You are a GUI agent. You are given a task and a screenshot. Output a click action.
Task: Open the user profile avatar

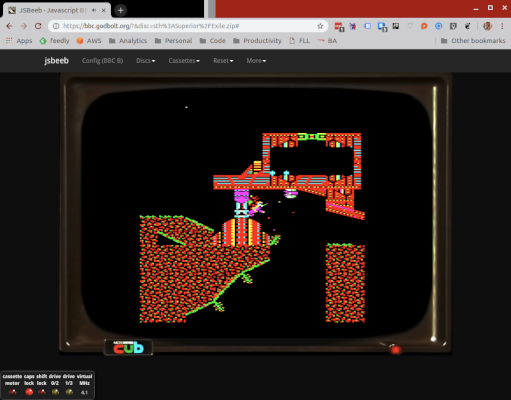click(x=487, y=26)
